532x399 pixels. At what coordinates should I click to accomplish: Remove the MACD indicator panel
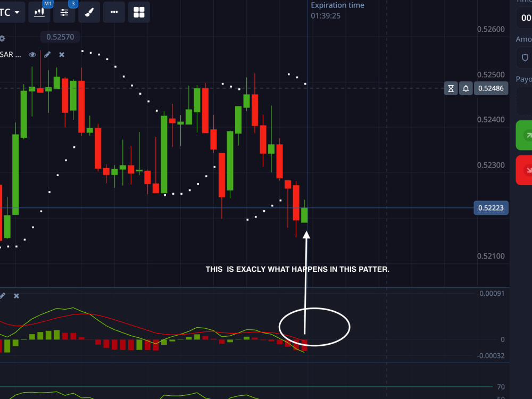pos(16,296)
